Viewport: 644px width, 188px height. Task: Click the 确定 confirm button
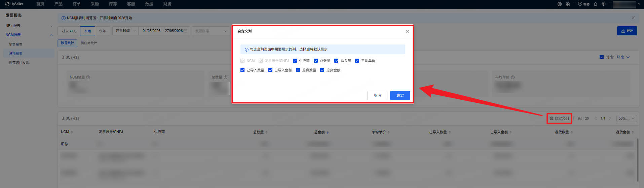(x=400, y=95)
